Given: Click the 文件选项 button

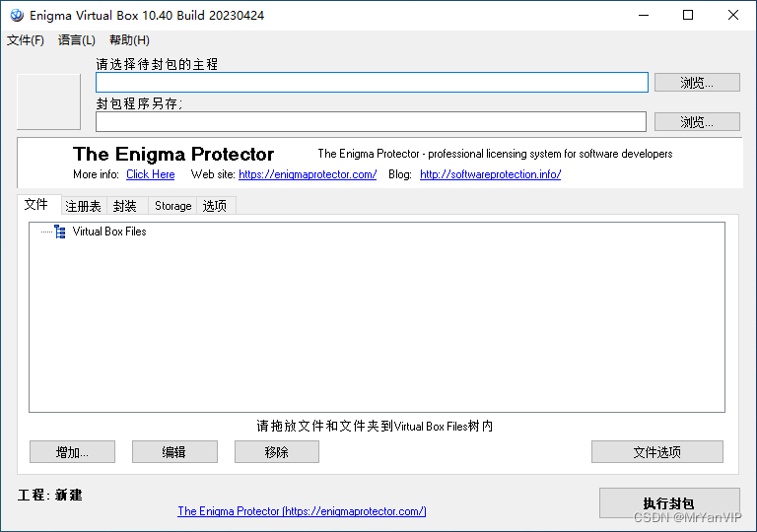Looking at the screenshot, I should 657,452.
